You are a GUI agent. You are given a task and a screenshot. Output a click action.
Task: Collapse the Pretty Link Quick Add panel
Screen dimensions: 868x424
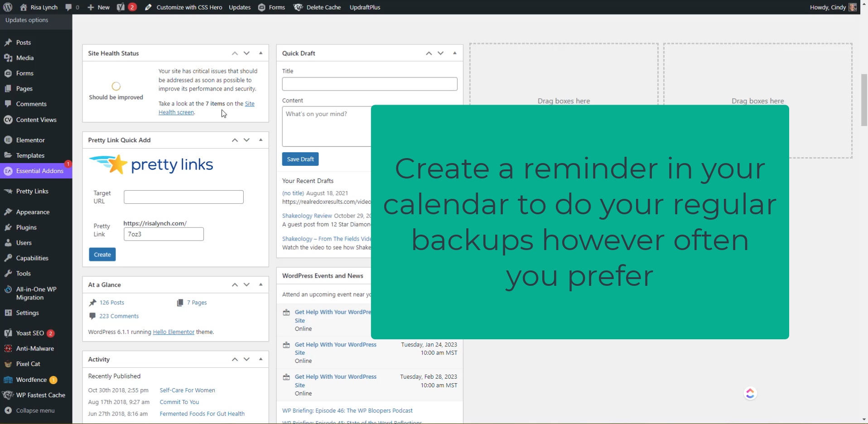pos(260,140)
